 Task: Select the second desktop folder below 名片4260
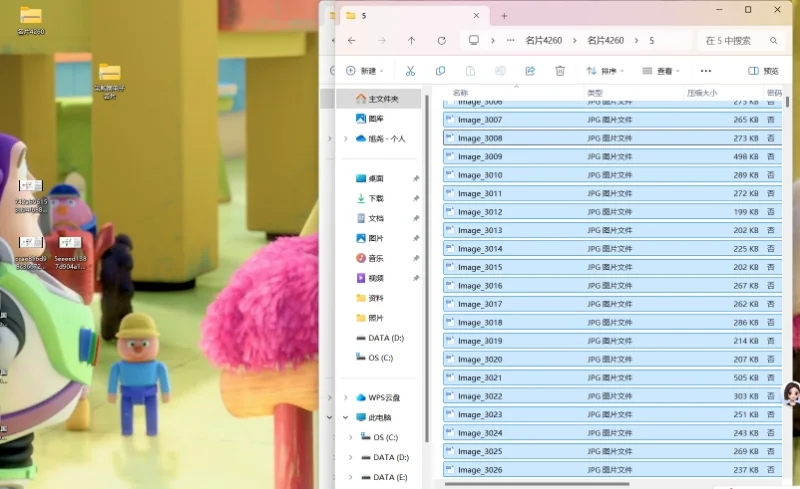[x=110, y=81]
